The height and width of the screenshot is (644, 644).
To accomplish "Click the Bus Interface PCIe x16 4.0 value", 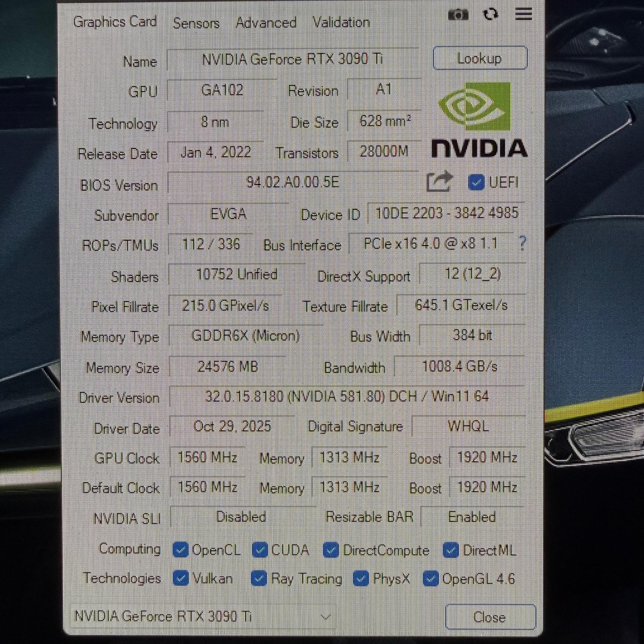I will 431,244.
